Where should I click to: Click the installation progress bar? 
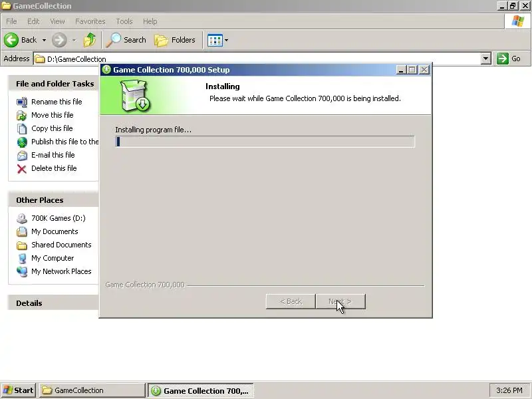click(265, 142)
